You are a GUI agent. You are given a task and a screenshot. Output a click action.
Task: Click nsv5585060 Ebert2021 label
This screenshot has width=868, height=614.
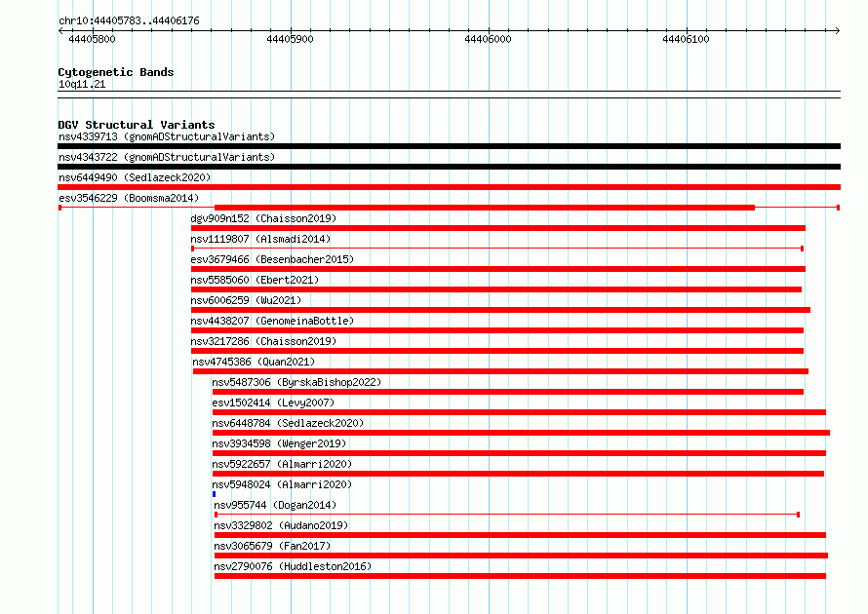click(255, 280)
